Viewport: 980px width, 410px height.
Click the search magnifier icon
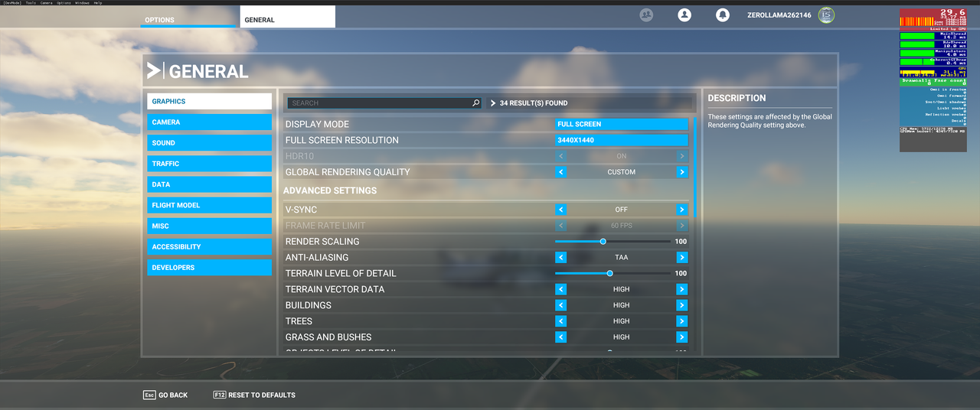475,102
